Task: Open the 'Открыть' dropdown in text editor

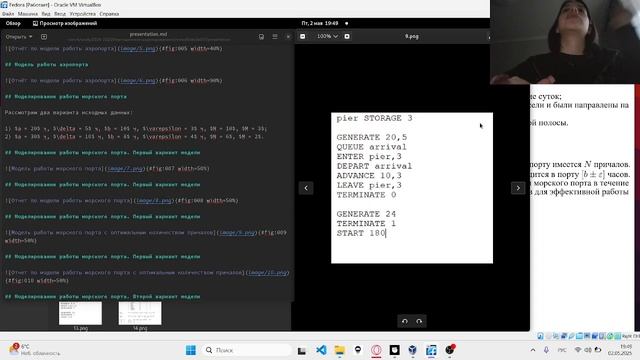Action: (x=19, y=37)
